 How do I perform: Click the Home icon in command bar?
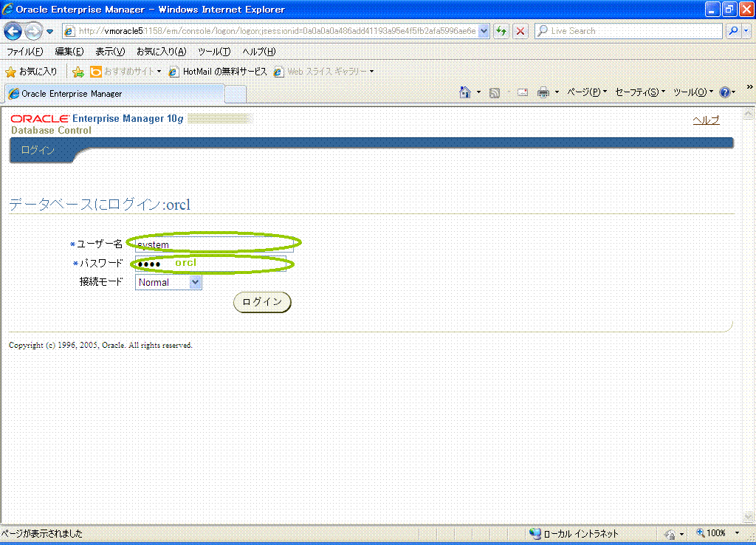465,92
